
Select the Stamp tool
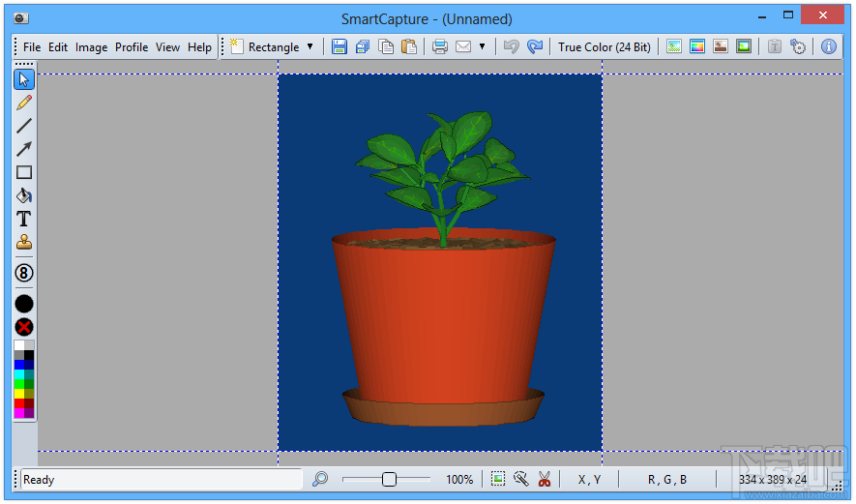(24, 243)
